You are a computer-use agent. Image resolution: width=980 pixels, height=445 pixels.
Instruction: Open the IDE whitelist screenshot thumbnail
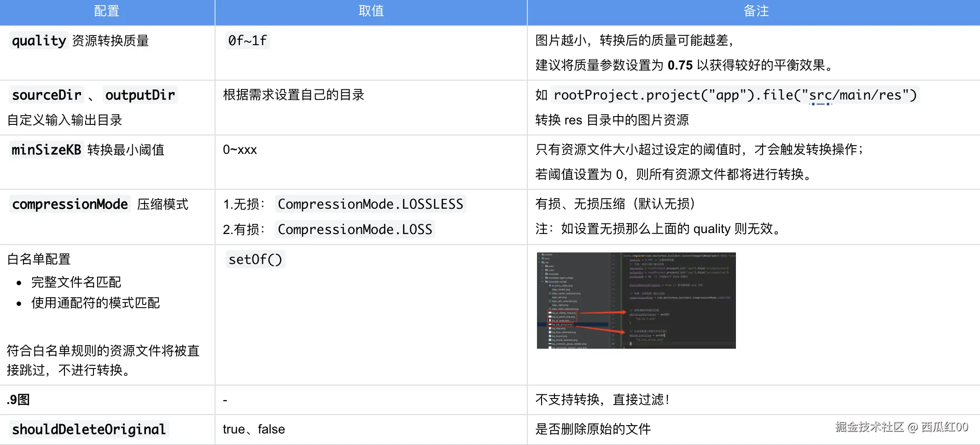click(636, 300)
